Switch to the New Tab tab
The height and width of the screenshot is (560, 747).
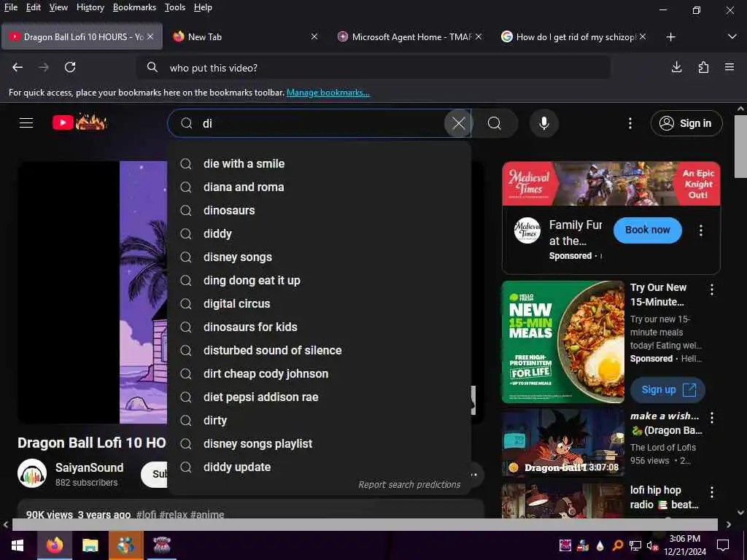tap(244, 36)
